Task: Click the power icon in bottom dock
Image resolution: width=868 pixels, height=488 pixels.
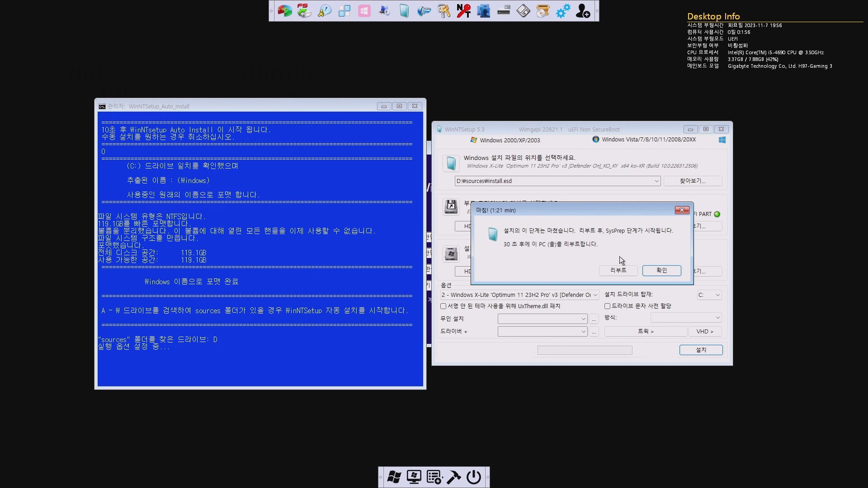Action: [473, 477]
